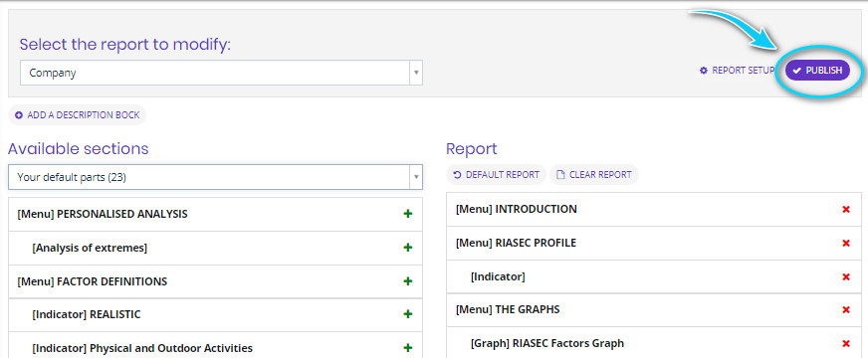Image resolution: width=868 pixels, height=358 pixels.
Task: Clear the report
Action: click(594, 174)
